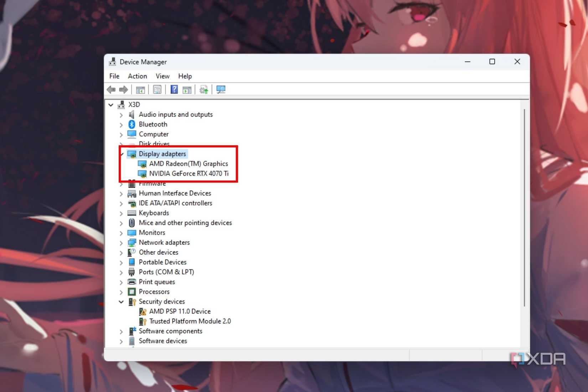Image resolution: width=588 pixels, height=392 pixels.
Task: Toggle the Show/Hide Console Tree icon
Action: (x=140, y=89)
